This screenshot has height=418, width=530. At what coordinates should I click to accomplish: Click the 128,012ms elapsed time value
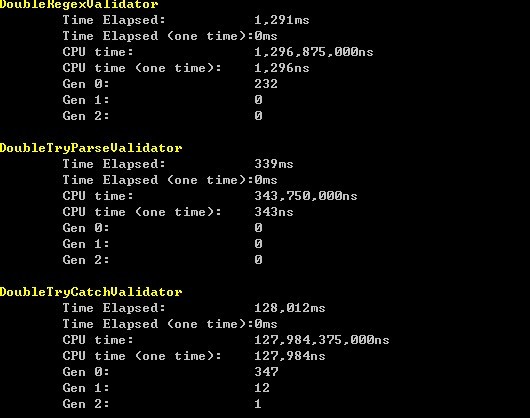290,308
